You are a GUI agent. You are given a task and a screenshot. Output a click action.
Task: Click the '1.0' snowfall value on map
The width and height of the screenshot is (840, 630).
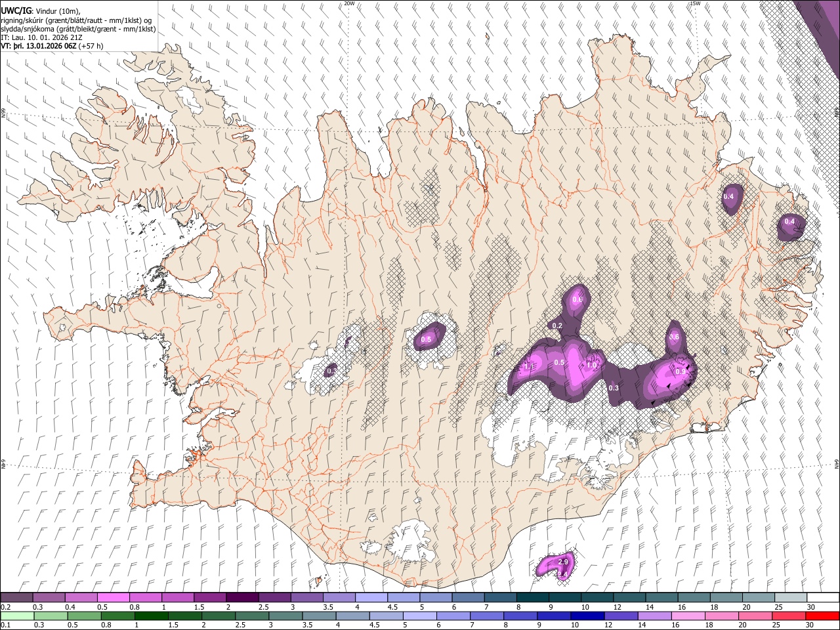point(592,364)
